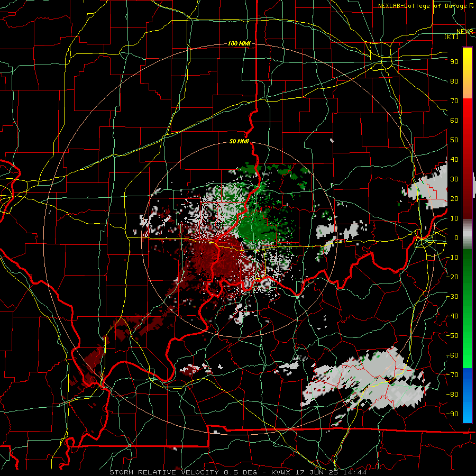Click the -90 value on the color scale
The width and height of the screenshot is (476, 476).
coord(453,414)
